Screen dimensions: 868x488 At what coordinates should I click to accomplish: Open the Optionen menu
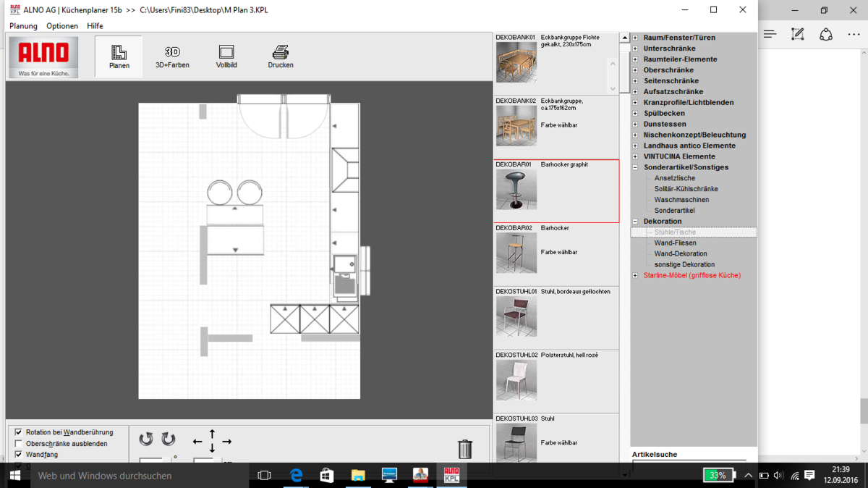pos(62,26)
